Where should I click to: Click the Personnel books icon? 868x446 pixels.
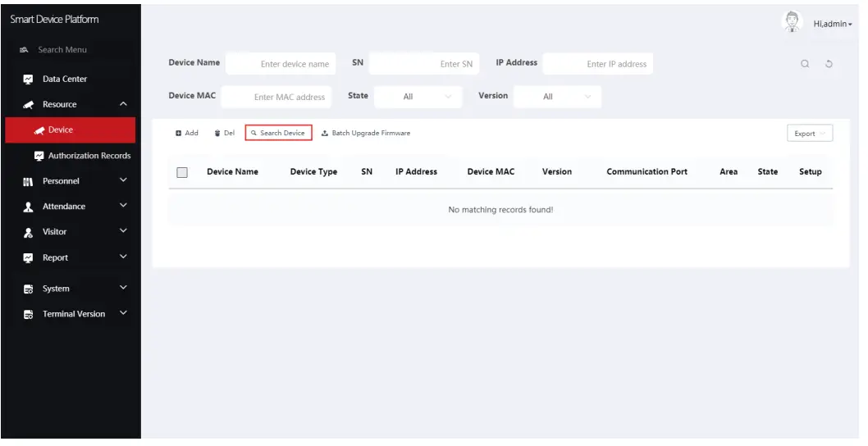coord(28,181)
